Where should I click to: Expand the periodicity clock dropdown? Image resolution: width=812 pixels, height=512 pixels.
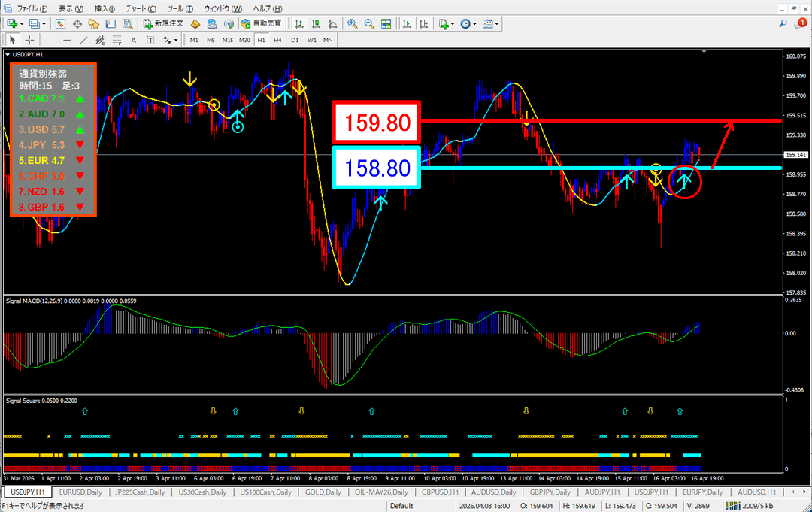pos(475,24)
